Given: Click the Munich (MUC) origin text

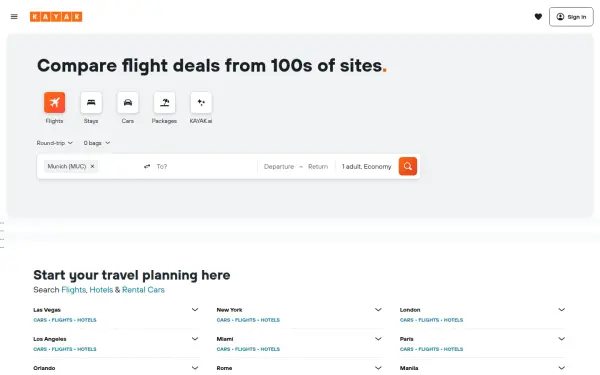Looking at the screenshot, I should [x=67, y=166].
